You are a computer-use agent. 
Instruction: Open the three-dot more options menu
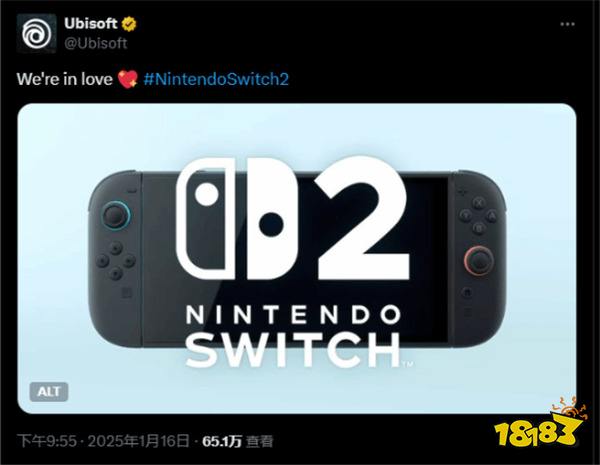pyautogui.click(x=567, y=24)
